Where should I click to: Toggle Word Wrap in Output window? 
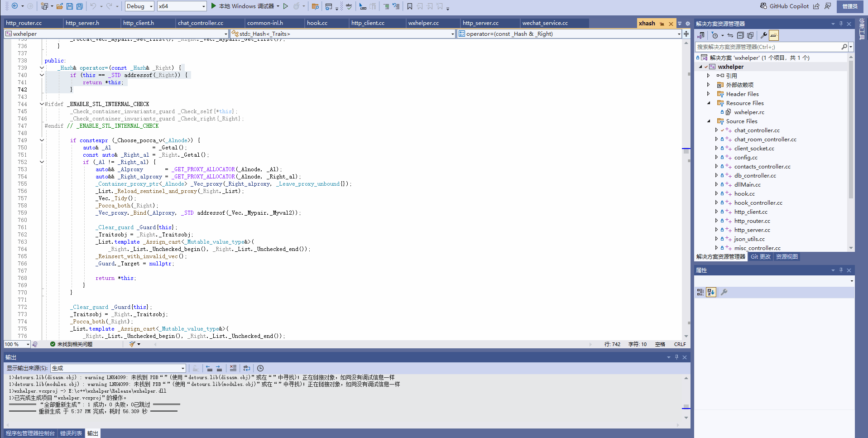(x=246, y=368)
